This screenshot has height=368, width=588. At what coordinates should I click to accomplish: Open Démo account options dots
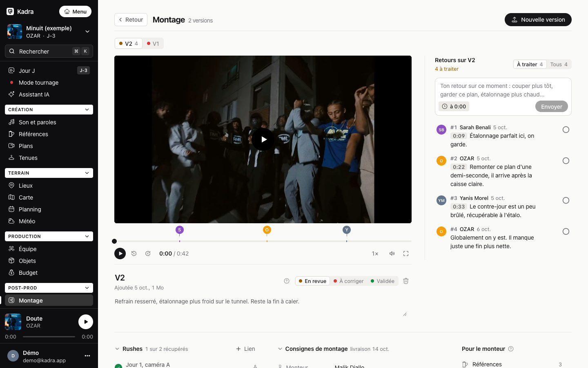pos(87,356)
